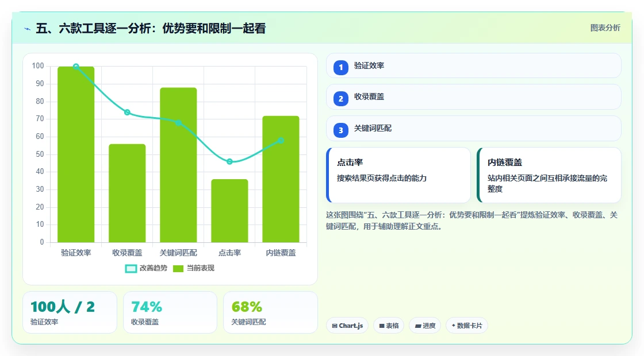Screen dimensions: 644x356
Task: Click the 收录覆盖 bar in the chart
Action: [x=127, y=193]
